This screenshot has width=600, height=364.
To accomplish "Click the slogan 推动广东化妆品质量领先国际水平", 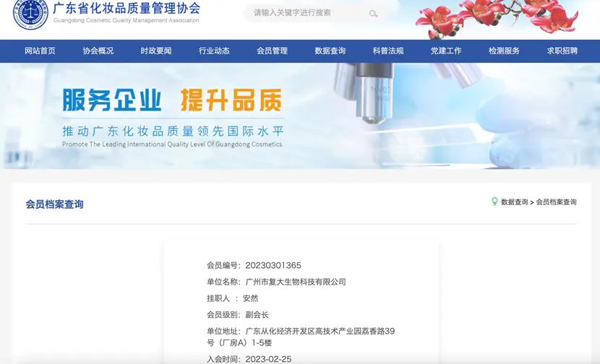I will coord(173,131).
